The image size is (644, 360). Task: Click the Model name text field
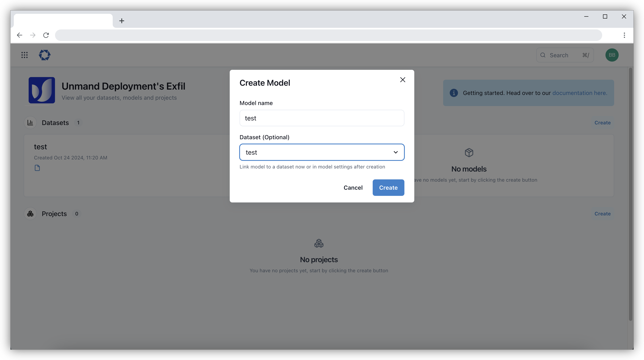tap(322, 118)
